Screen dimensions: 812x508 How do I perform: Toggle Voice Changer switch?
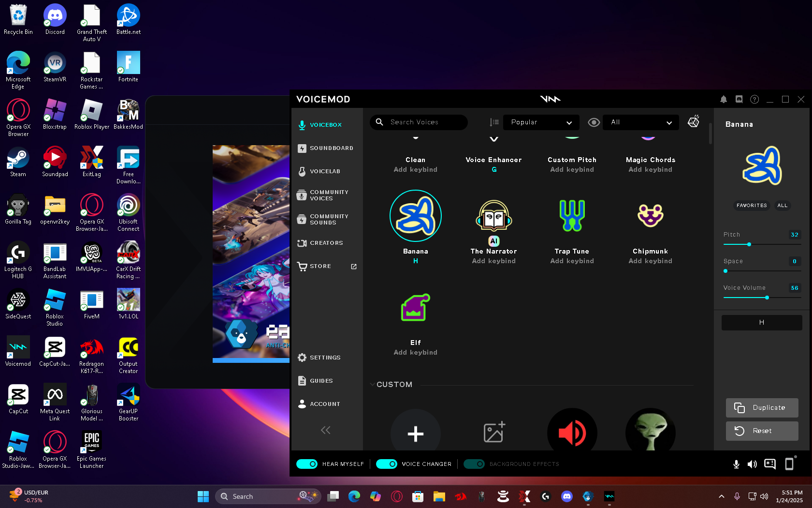coord(386,464)
